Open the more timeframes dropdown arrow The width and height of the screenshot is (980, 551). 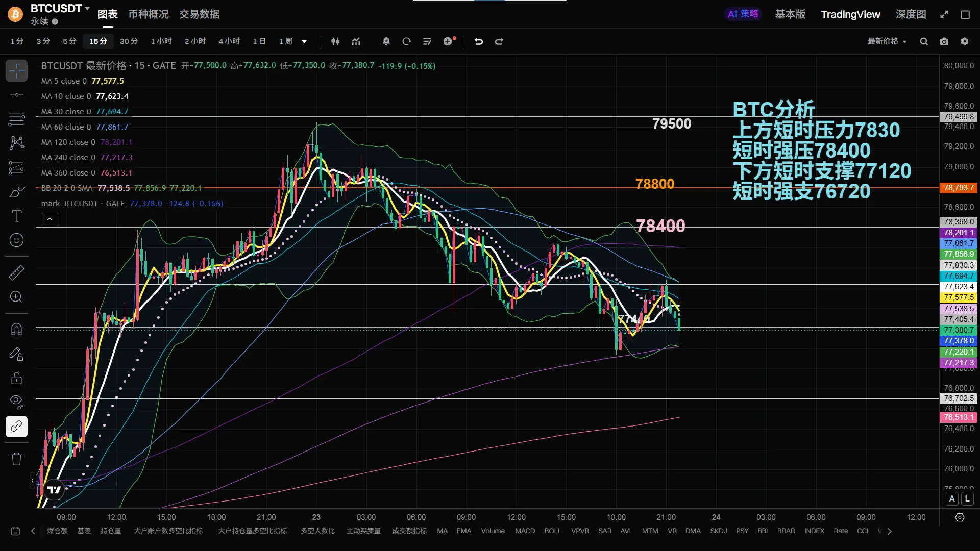click(304, 41)
